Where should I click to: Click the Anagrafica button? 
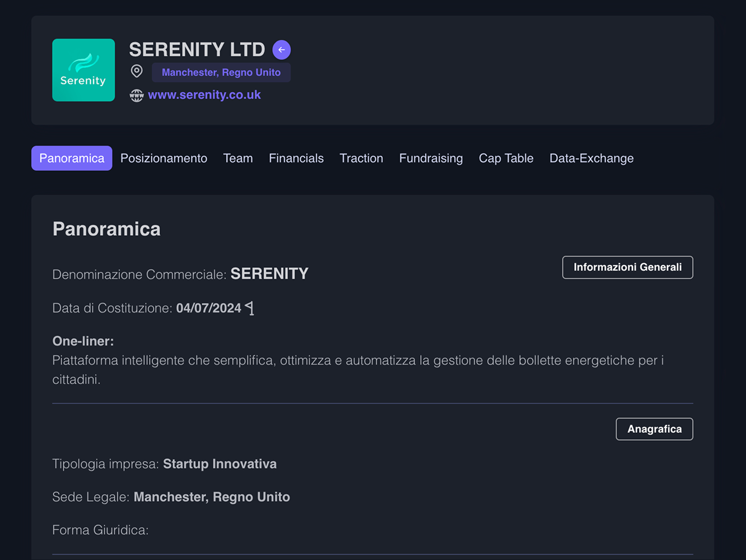[x=654, y=429]
